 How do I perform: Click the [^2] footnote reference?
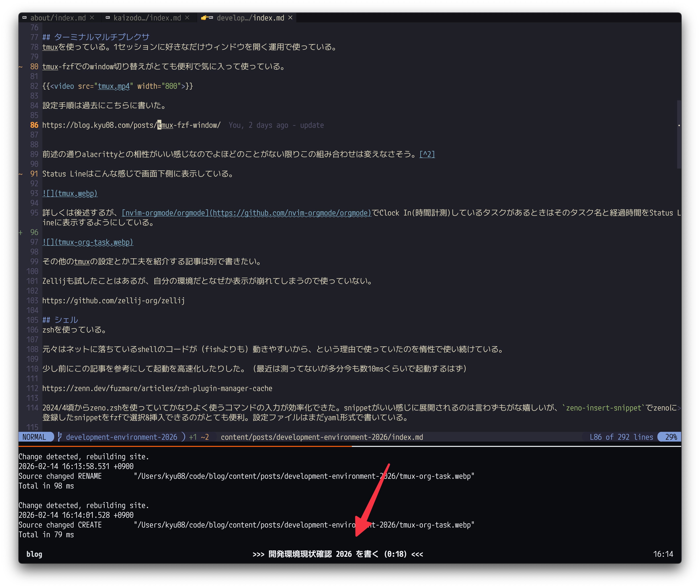click(x=427, y=154)
